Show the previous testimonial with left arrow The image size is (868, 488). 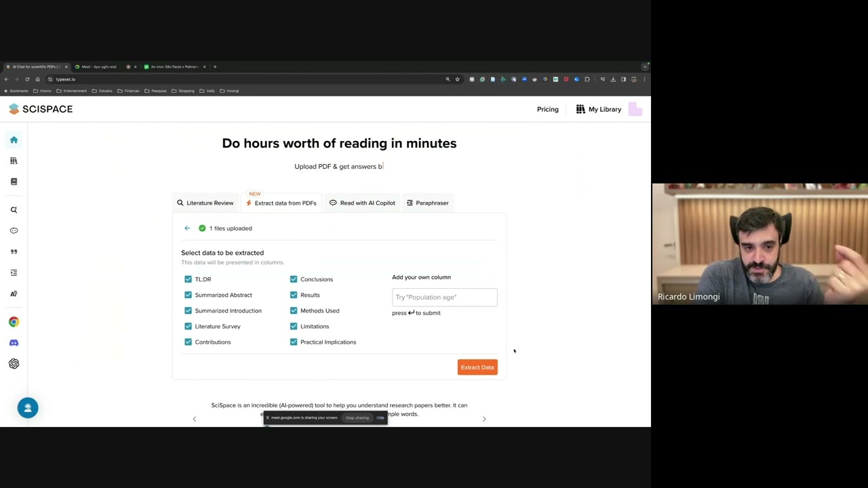(194, 419)
